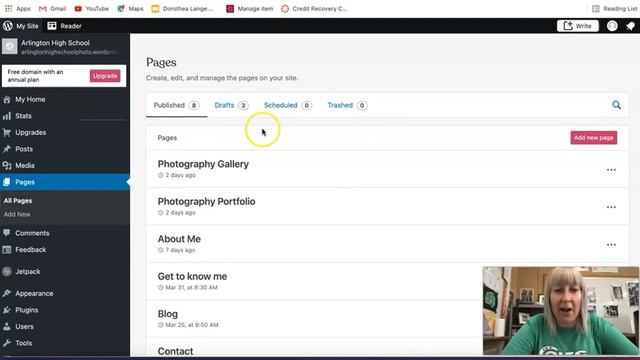This screenshot has width=640, height=360.
Task: Open the Reader view
Action: pyautogui.click(x=64, y=26)
